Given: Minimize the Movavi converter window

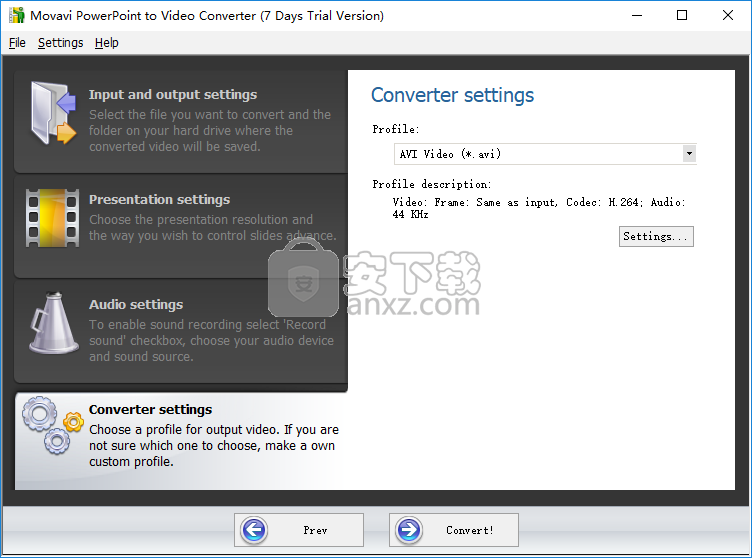Looking at the screenshot, I should tap(637, 15).
